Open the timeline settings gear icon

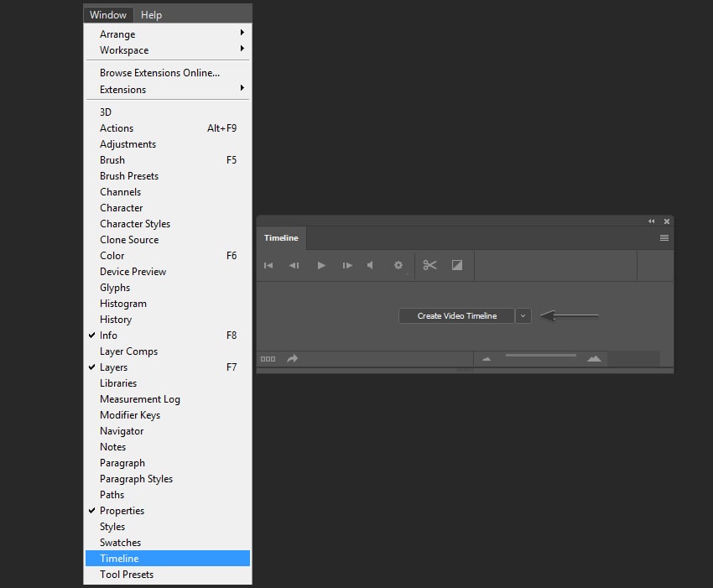click(398, 265)
